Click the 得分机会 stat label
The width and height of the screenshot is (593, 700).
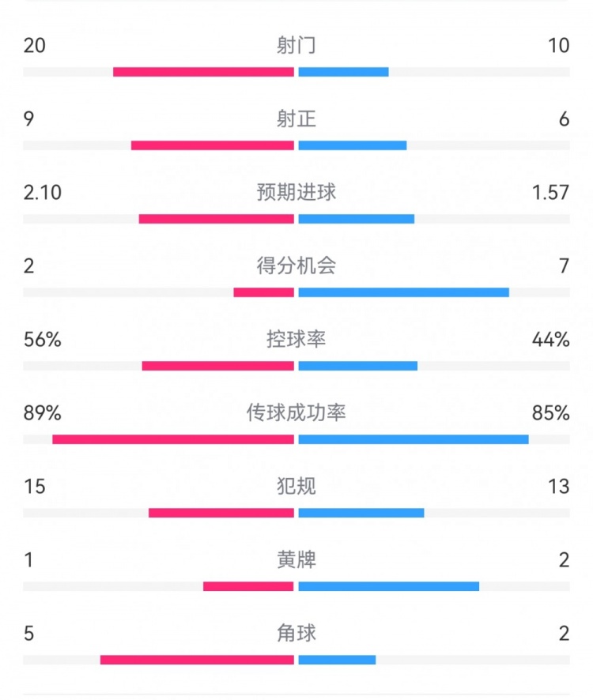click(296, 265)
